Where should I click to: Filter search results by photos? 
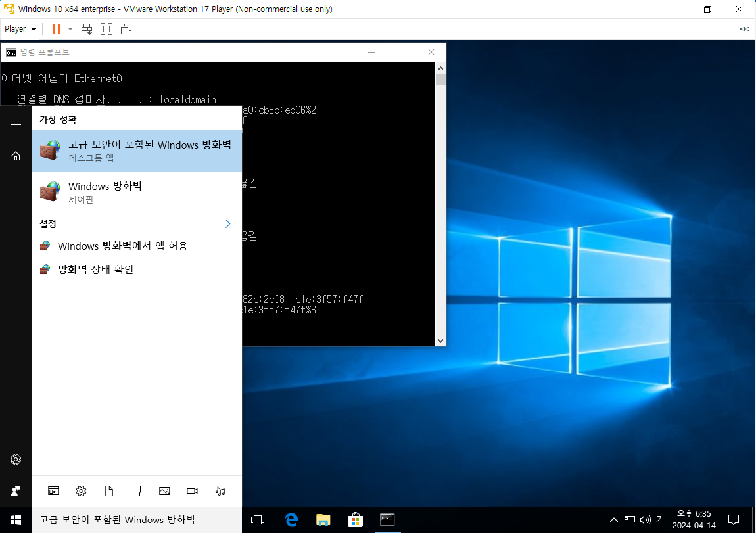(x=164, y=491)
